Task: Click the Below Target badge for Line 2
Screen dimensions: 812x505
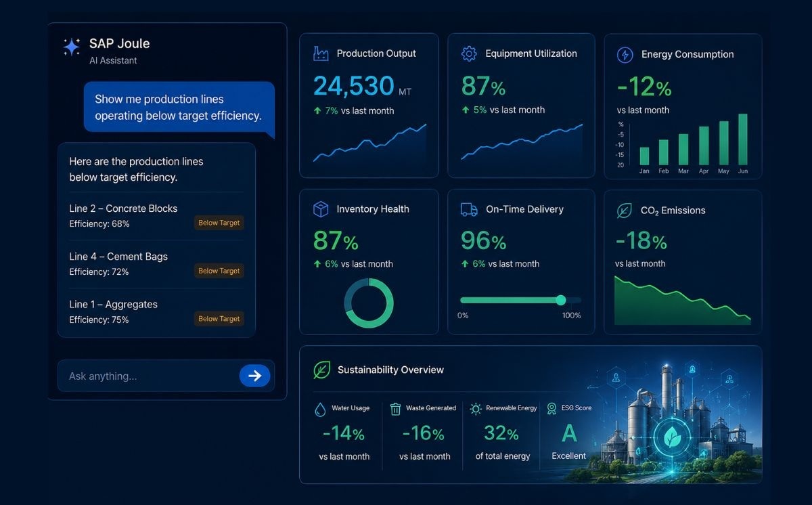Action: pos(219,223)
